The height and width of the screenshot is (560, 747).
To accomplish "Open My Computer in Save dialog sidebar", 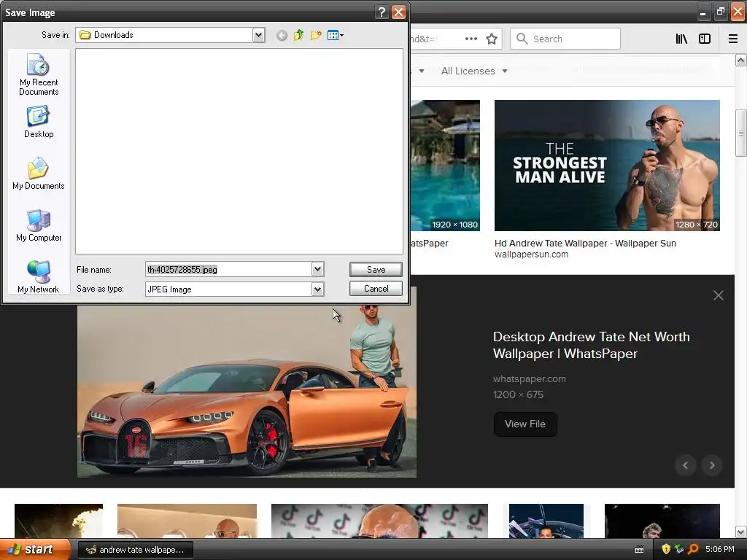I will coord(39,226).
